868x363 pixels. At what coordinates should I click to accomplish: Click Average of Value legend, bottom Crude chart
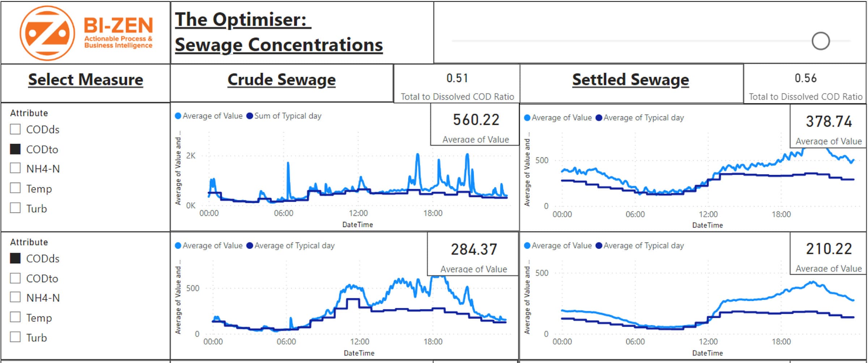tap(209, 245)
